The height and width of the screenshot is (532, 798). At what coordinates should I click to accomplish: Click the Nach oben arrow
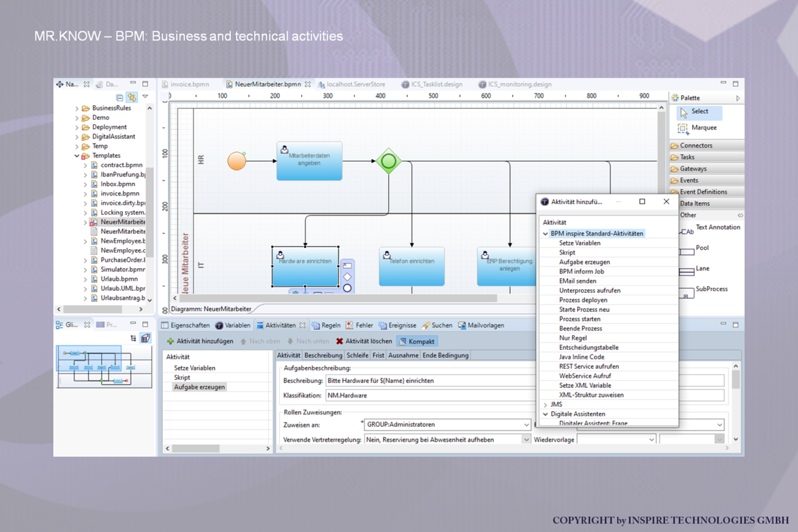coord(244,341)
